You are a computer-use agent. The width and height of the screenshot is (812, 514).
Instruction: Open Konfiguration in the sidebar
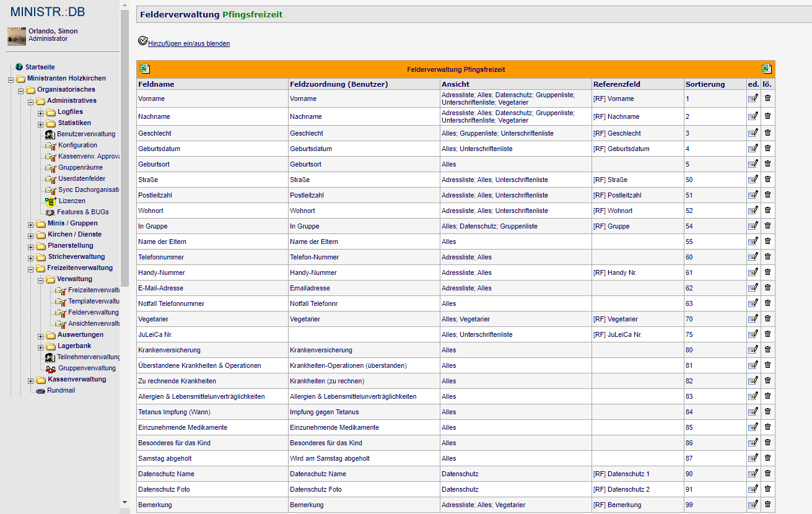(x=77, y=145)
